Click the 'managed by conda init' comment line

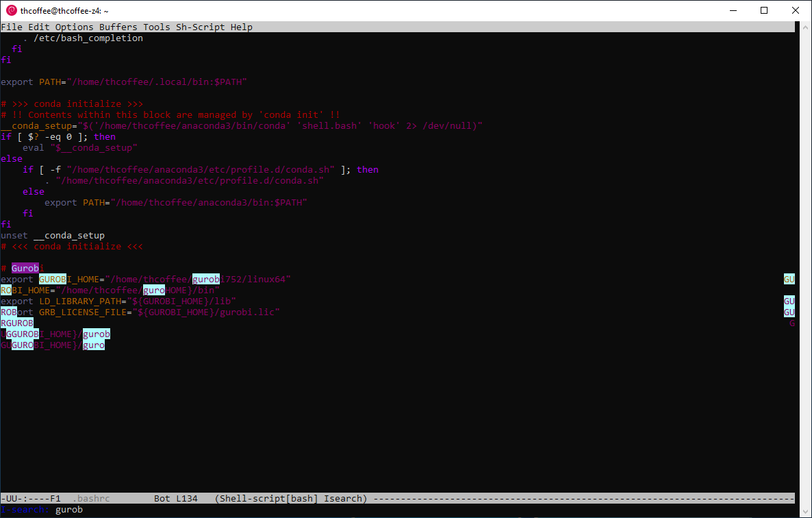[x=170, y=114]
